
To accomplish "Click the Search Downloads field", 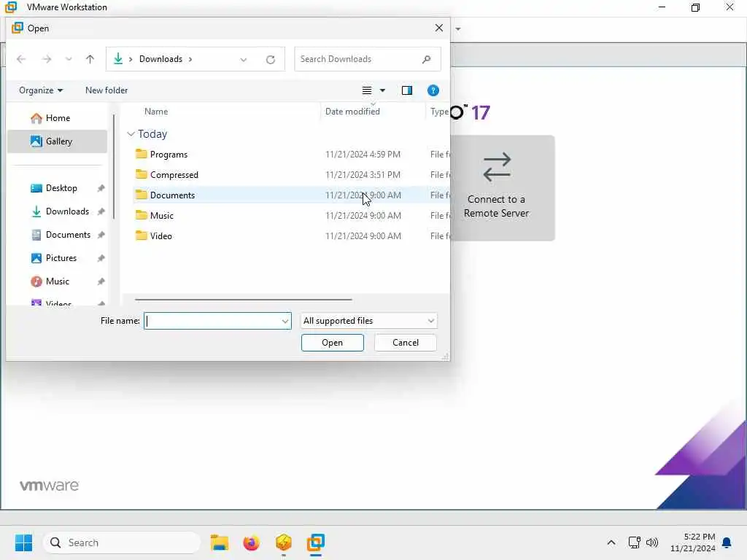I will 368,59.
